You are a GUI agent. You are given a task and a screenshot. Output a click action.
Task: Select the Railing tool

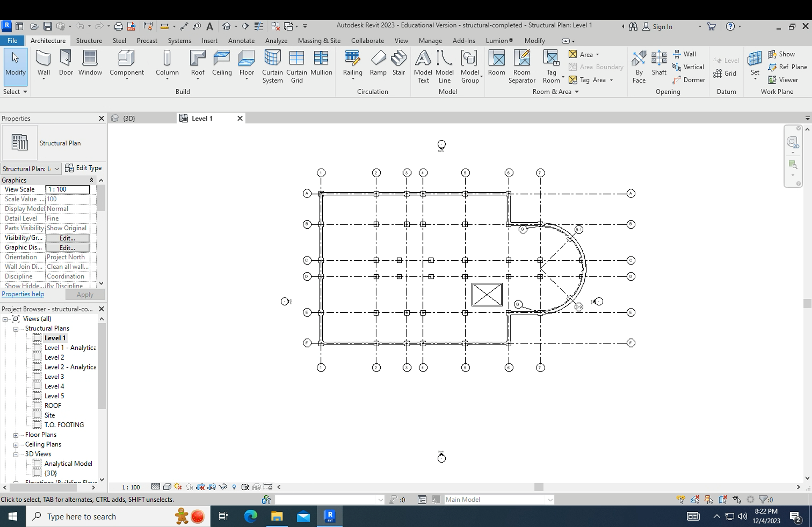(x=352, y=64)
